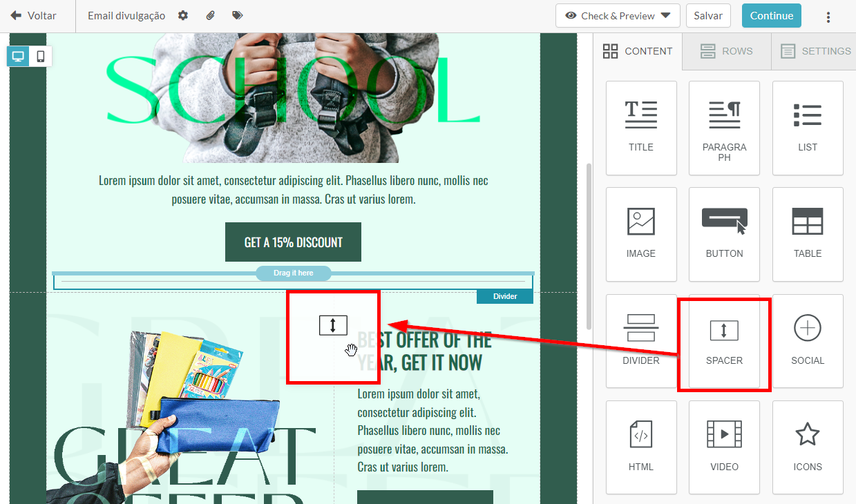Switch to desktop preview mode
This screenshot has width=856, height=504.
point(19,57)
